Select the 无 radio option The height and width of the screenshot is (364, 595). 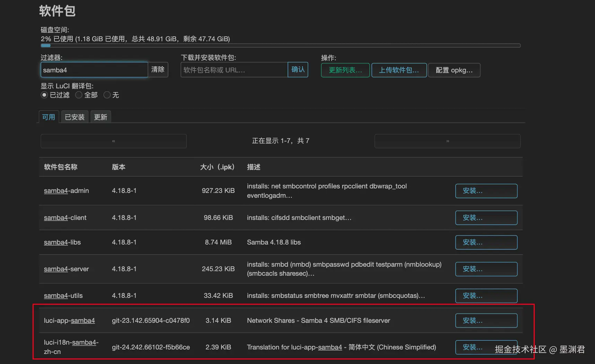click(x=107, y=95)
